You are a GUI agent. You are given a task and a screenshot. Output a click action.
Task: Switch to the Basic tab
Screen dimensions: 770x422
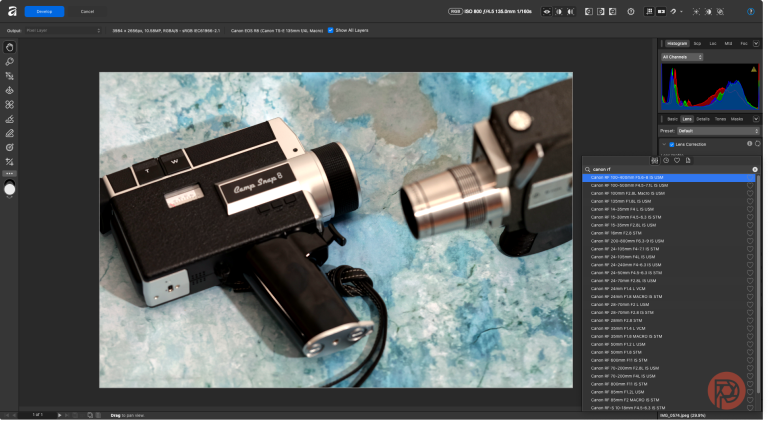672,119
